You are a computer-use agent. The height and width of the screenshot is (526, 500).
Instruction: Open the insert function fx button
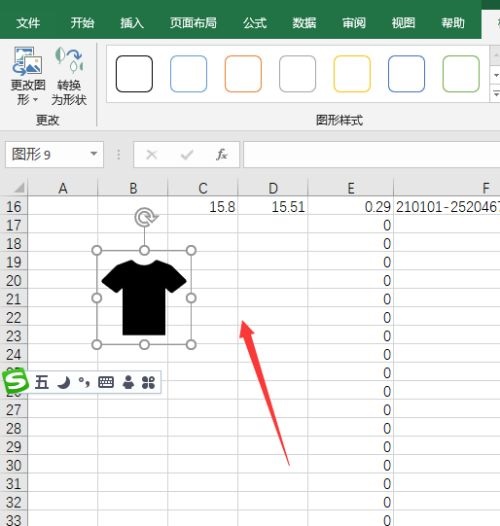pyautogui.click(x=221, y=155)
